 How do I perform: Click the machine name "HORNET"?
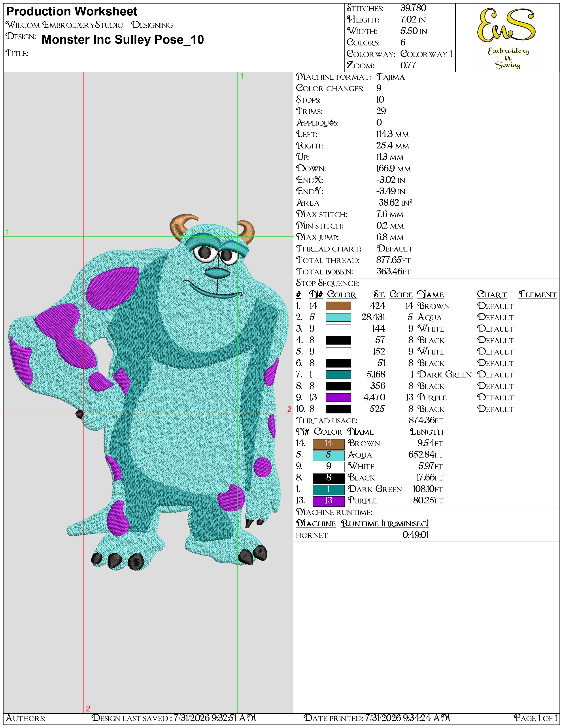click(312, 535)
